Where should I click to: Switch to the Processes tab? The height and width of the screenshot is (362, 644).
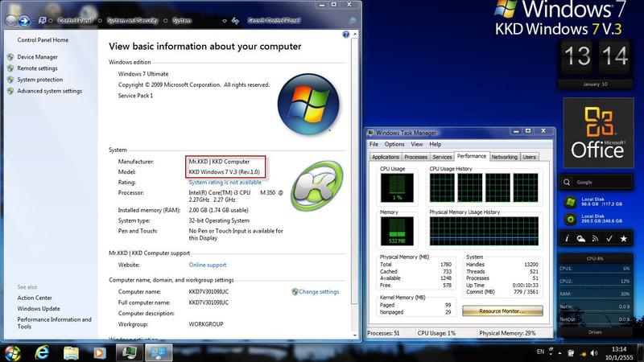point(415,157)
